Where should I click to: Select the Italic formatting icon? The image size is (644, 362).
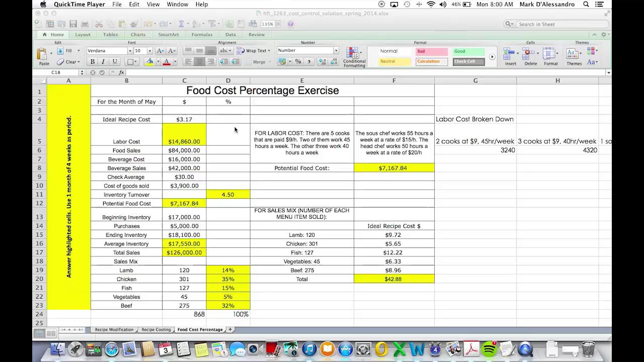[x=104, y=61]
